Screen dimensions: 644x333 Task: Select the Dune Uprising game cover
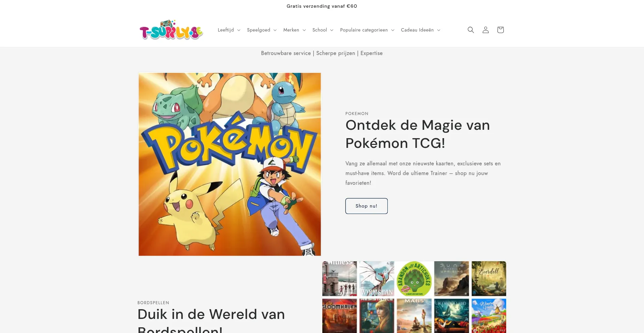tap(451, 279)
